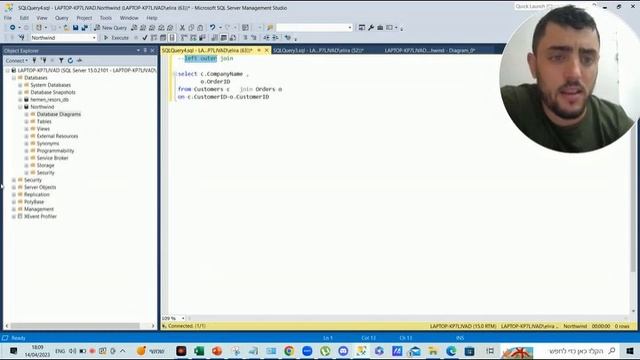Open the View menu
This screenshot has width=640, height=360.
click(x=42, y=18)
